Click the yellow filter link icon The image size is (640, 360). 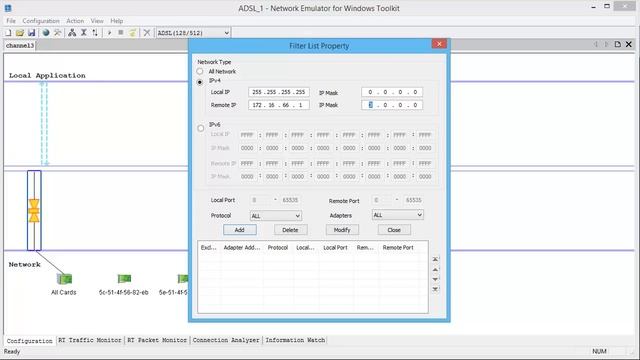(34, 211)
